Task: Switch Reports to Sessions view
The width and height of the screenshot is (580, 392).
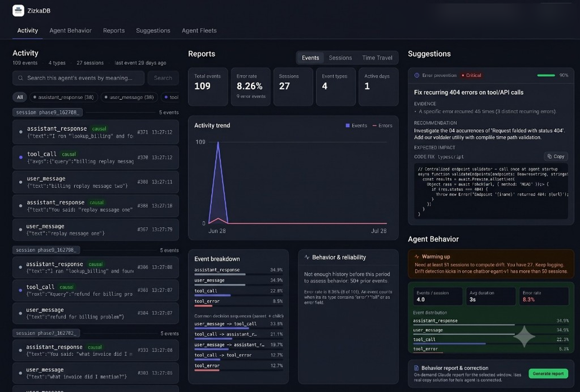Action: pyautogui.click(x=340, y=58)
